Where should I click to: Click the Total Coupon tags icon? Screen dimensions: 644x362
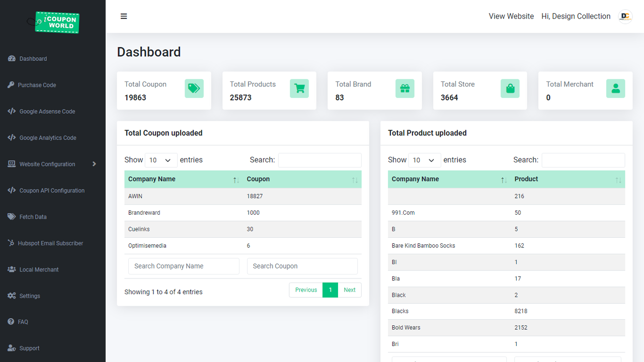[194, 88]
